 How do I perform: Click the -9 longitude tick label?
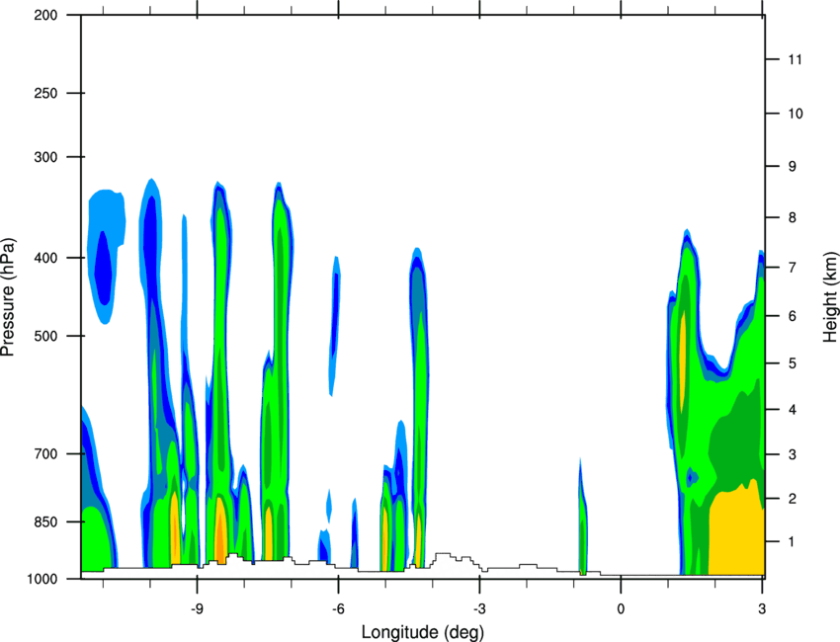197,608
